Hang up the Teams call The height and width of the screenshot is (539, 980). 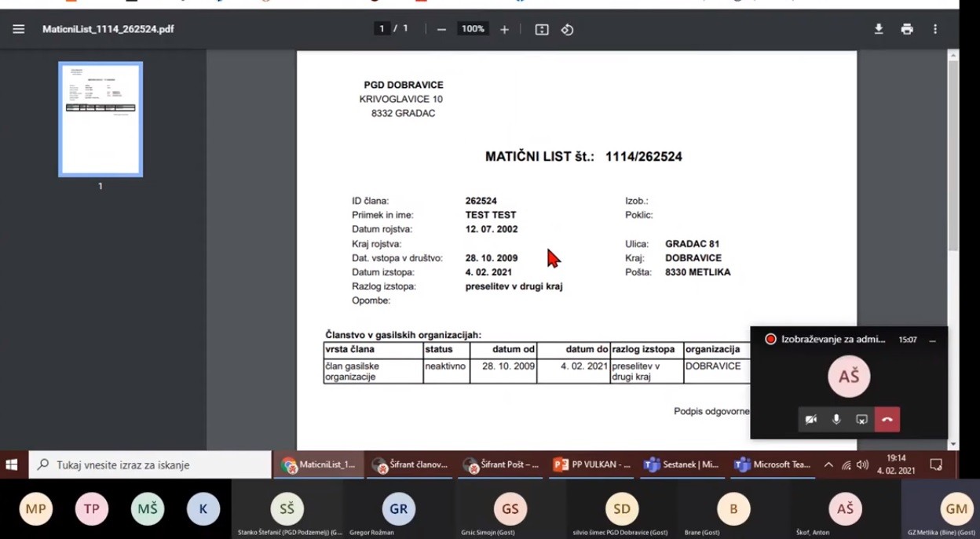[x=887, y=420]
